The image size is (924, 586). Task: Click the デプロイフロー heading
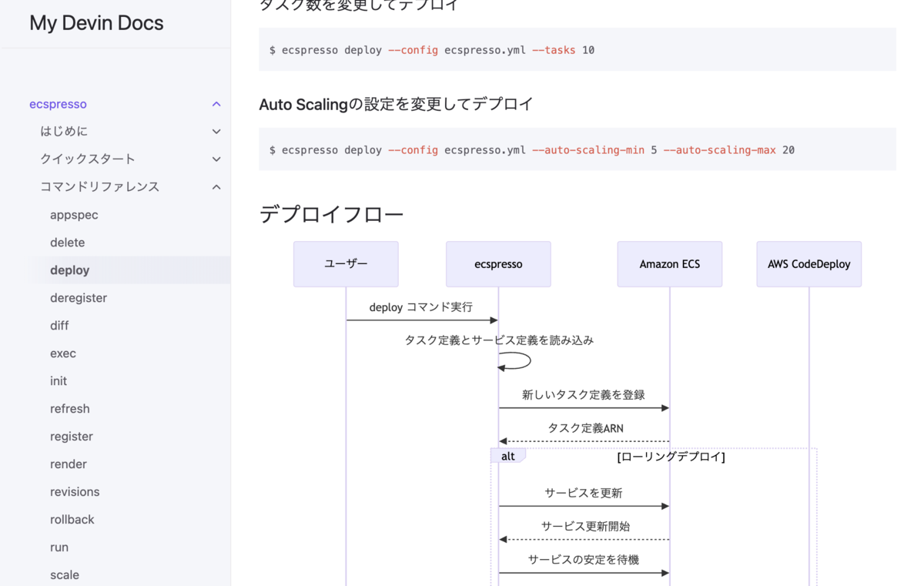point(331,214)
